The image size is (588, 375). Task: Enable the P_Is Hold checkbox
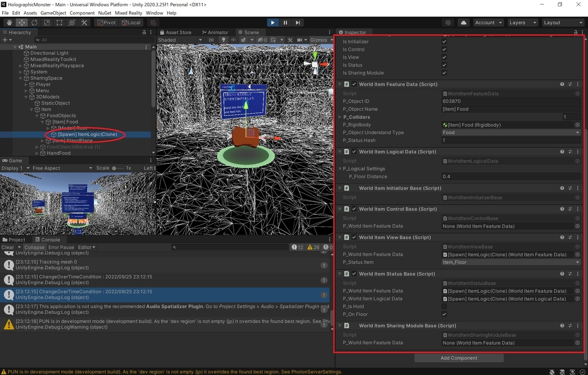pyautogui.click(x=444, y=306)
